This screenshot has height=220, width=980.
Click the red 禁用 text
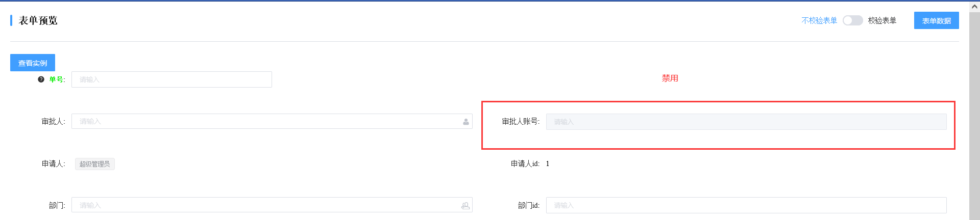670,78
